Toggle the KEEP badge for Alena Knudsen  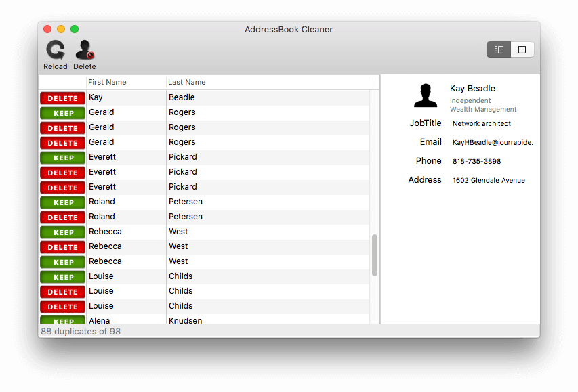tap(62, 320)
